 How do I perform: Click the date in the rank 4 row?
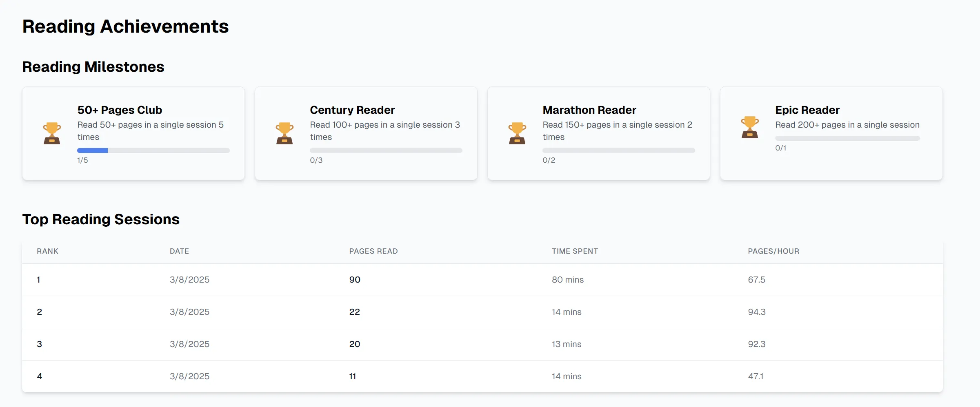189,376
